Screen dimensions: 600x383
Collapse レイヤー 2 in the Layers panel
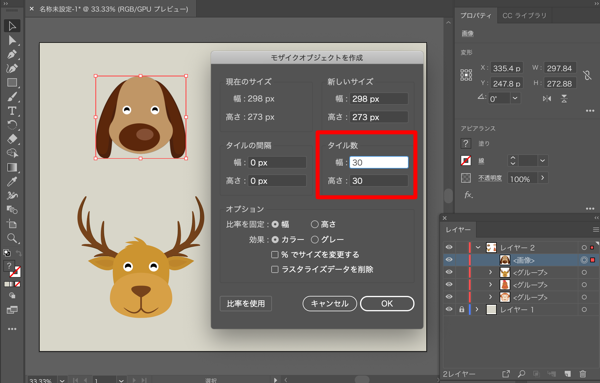pos(478,248)
